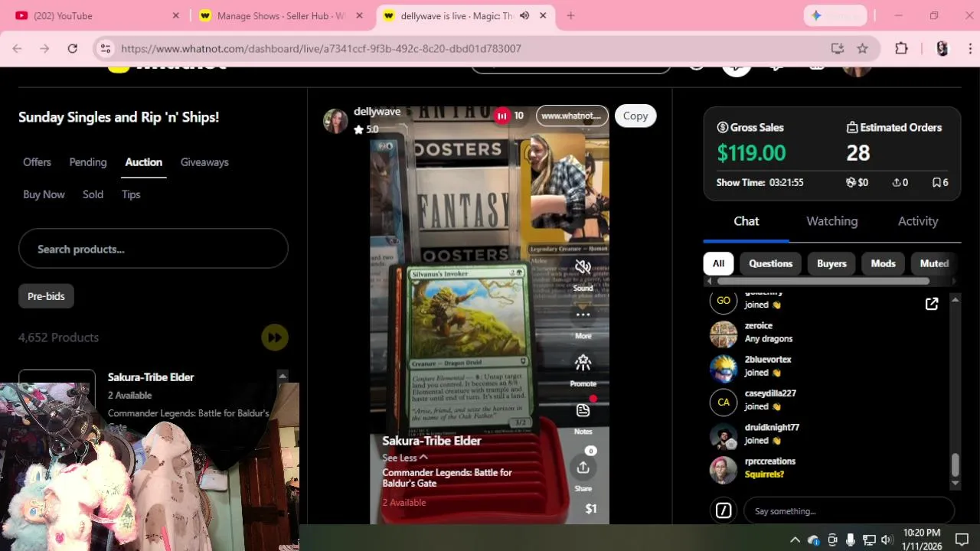Click the browser address bar URL
This screenshot has height=551, width=980.
321,48
